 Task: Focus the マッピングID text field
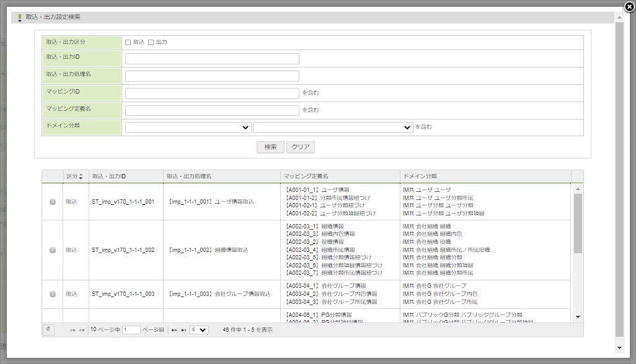pos(212,93)
